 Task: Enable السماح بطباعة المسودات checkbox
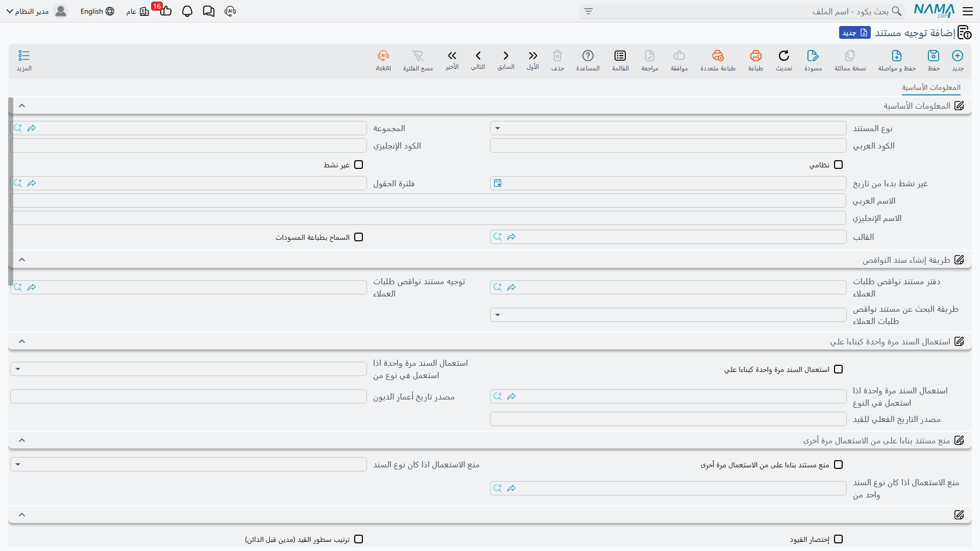point(358,237)
